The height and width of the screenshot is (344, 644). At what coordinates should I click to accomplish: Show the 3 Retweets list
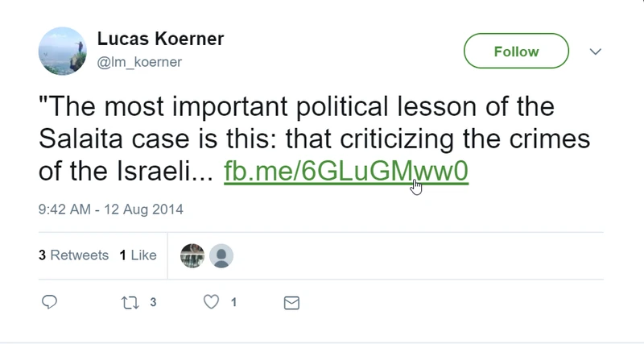pos(73,255)
